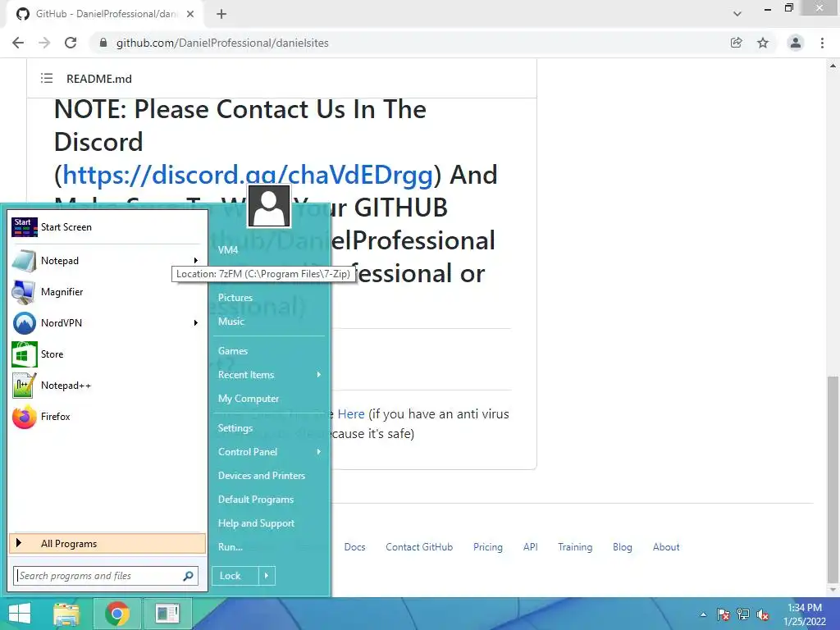Launch NordVPN from the Start menu
The height and width of the screenshot is (630, 840).
pos(61,323)
